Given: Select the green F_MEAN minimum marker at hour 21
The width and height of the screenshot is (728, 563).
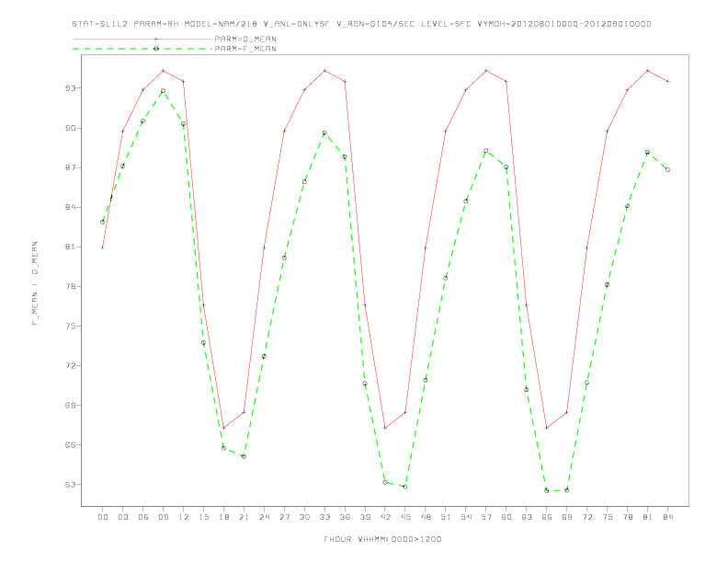Looking at the screenshot, I should (x=244, y=456).
